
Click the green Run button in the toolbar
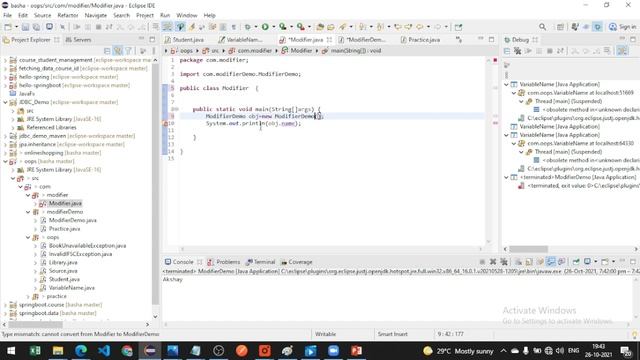coord(265,27)
